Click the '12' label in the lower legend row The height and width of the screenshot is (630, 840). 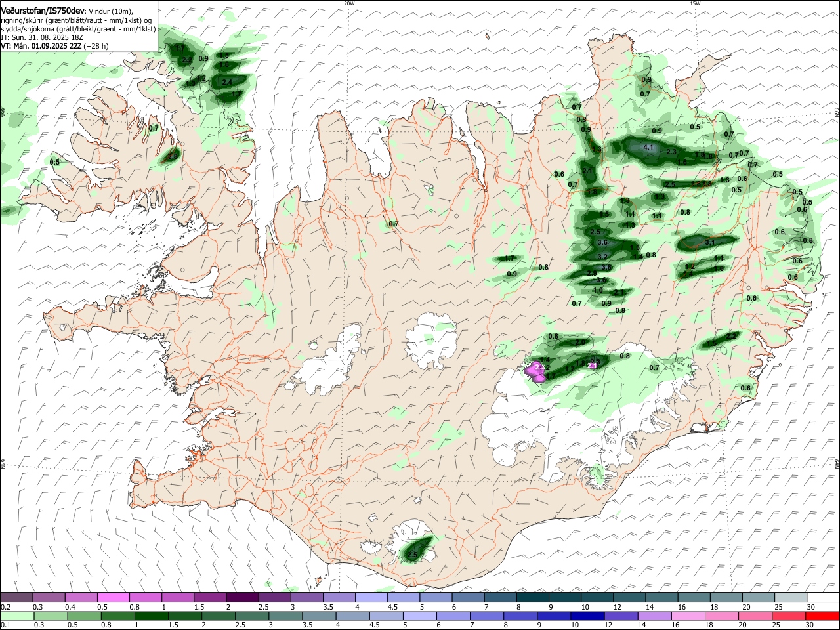[x=608, y=625]
